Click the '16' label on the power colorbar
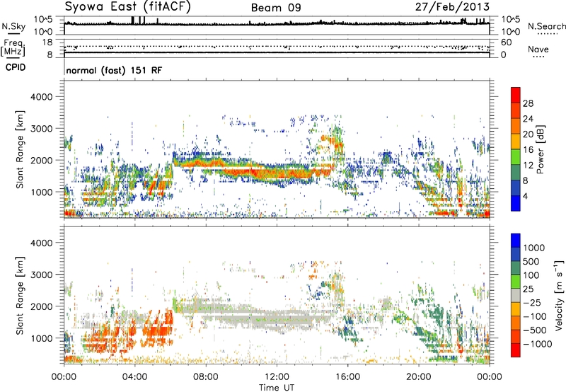 (x=528, y=150)
